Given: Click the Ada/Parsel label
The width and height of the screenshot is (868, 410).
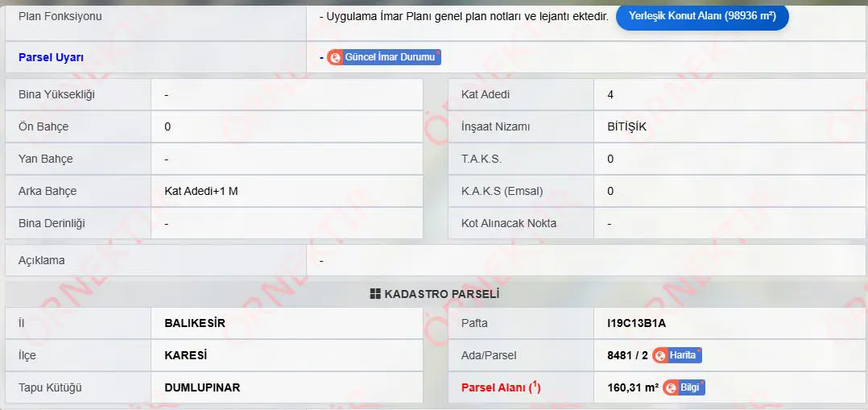Looking at the screenshot, I should (x=489, y=355).
